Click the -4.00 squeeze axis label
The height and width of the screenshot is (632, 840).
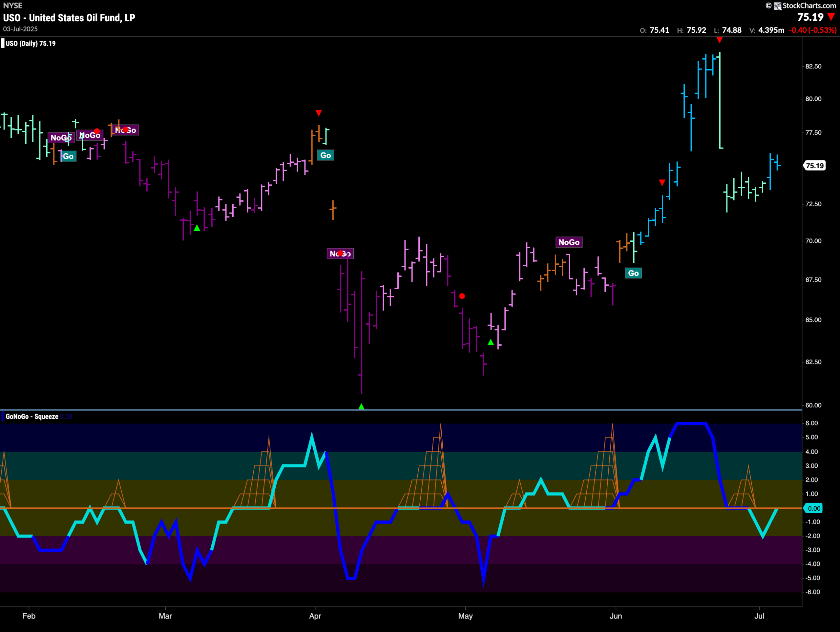(812, 564)
